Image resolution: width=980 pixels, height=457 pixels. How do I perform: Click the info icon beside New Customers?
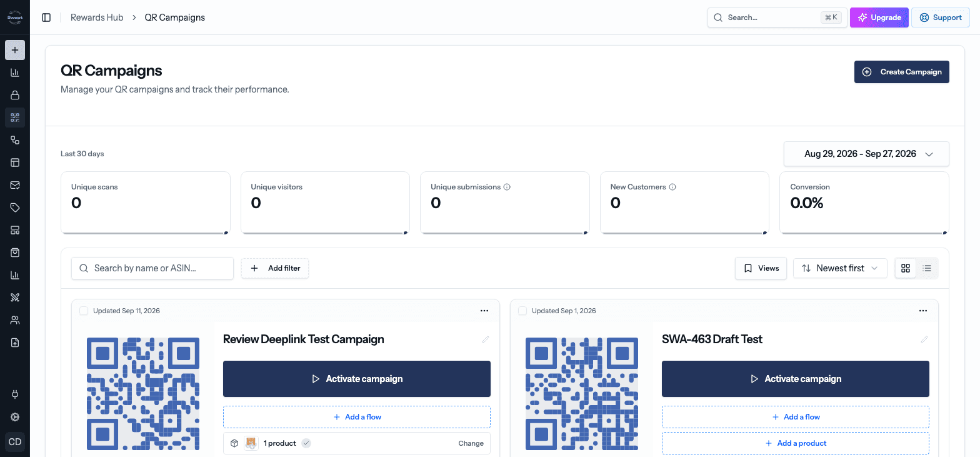tap(672, 187)
